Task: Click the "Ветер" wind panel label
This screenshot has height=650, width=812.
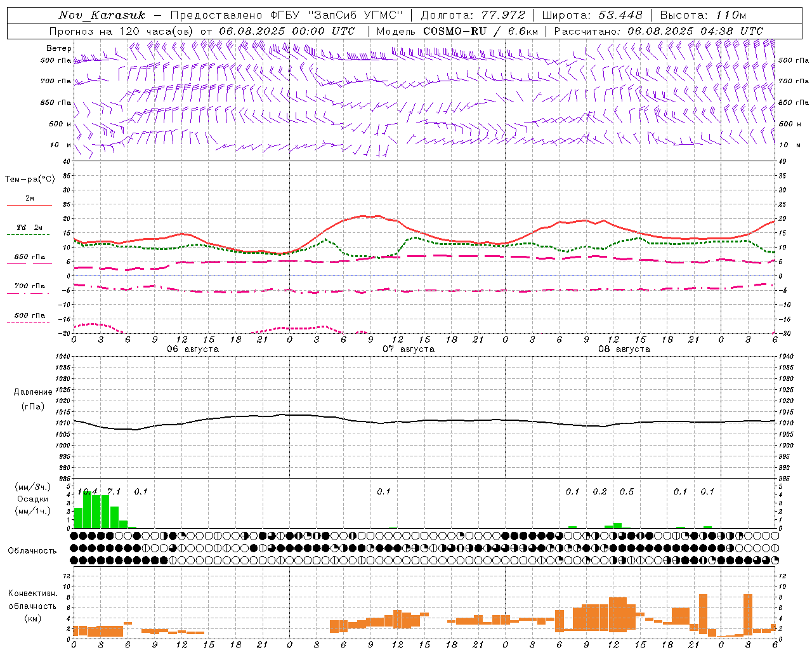Action: (59, 48)
